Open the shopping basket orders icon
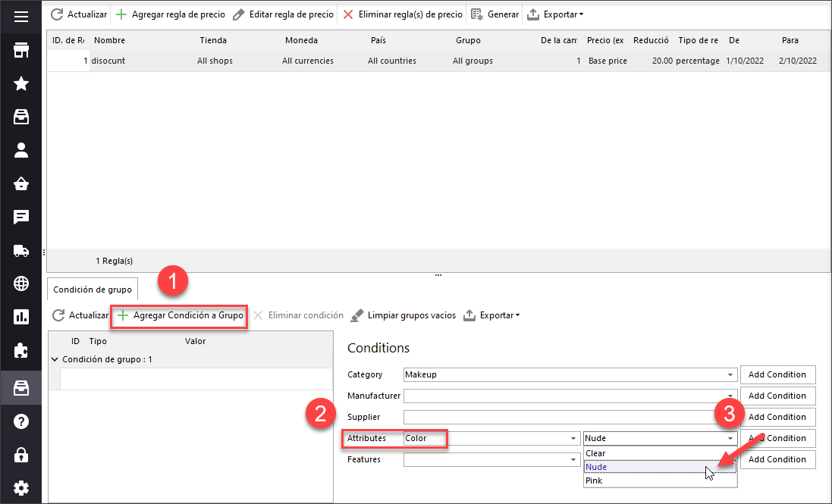Viewport: 832px width, 504px height. (x=21, y=184)
